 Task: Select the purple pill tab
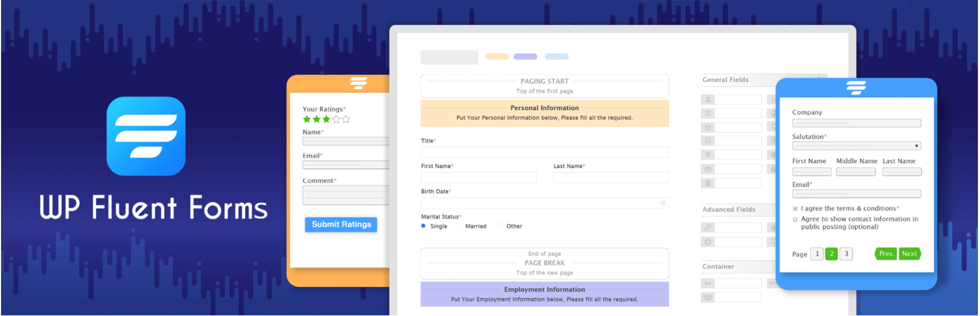coord(525,57)
